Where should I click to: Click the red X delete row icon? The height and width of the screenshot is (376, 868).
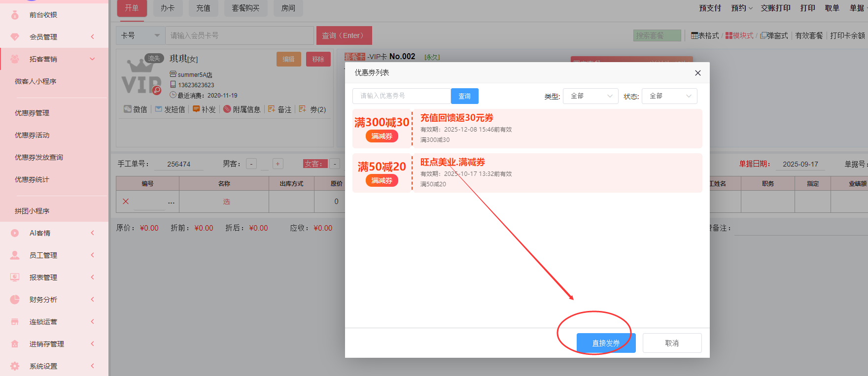[x=126, y=202]
